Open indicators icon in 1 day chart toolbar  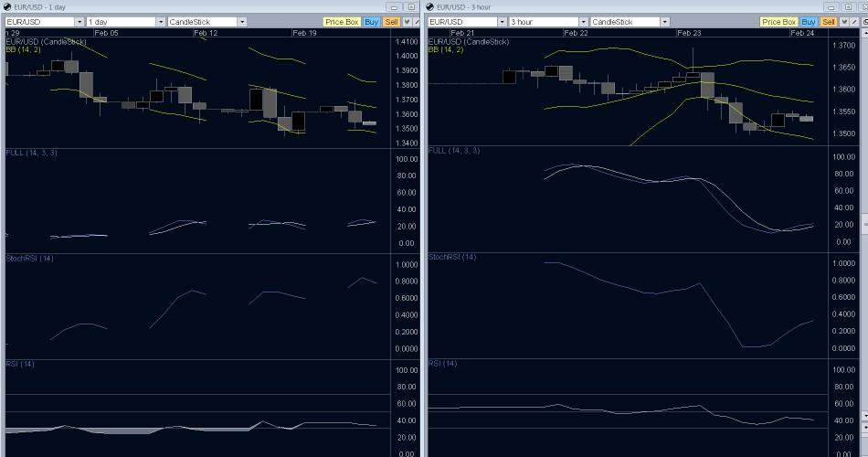tap(408, 22)
